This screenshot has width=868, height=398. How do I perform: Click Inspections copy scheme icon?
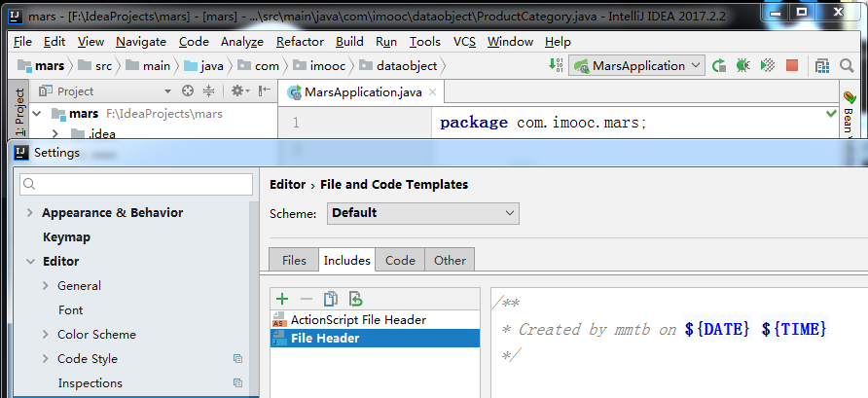(x=237, y=383)
